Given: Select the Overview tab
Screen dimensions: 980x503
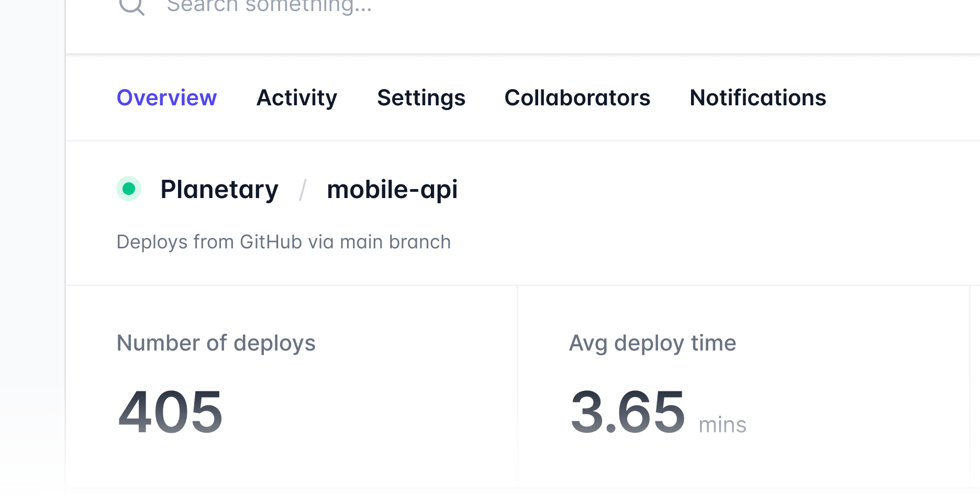Looking at the screenshot, I should coord(166,97).
